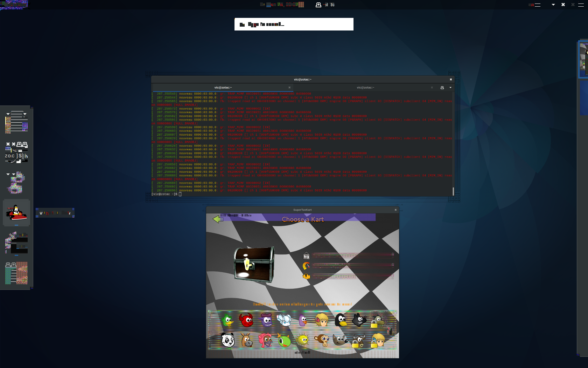The height and width of the screenshot is (368, 588).
Task: Select the Wilber GIMP mascot kart
Action: click(340, 340)
